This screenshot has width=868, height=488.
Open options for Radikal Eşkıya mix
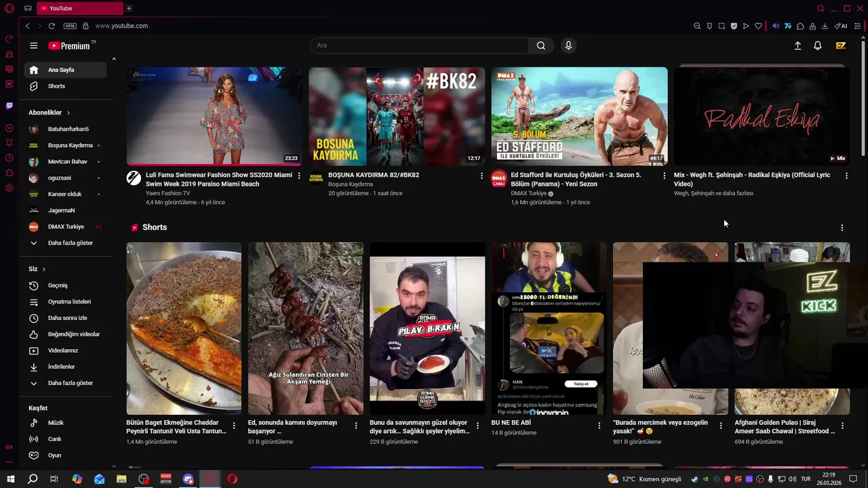[846, 176]
